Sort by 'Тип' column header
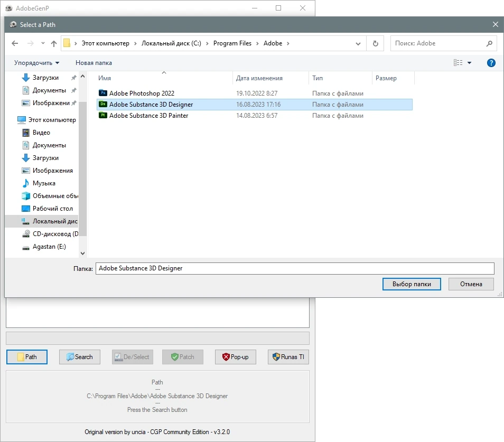The image size is (504, 442). [x=340, y=78]
